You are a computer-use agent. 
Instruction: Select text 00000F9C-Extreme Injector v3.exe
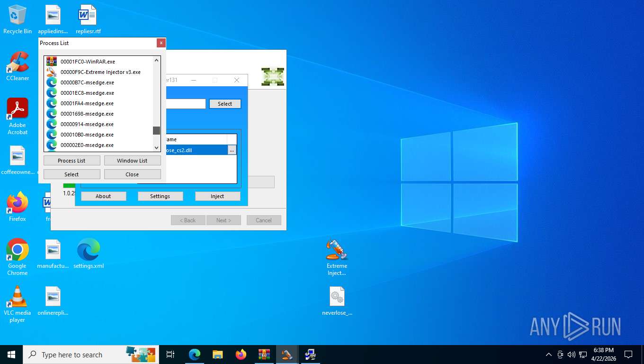point(100,72)
